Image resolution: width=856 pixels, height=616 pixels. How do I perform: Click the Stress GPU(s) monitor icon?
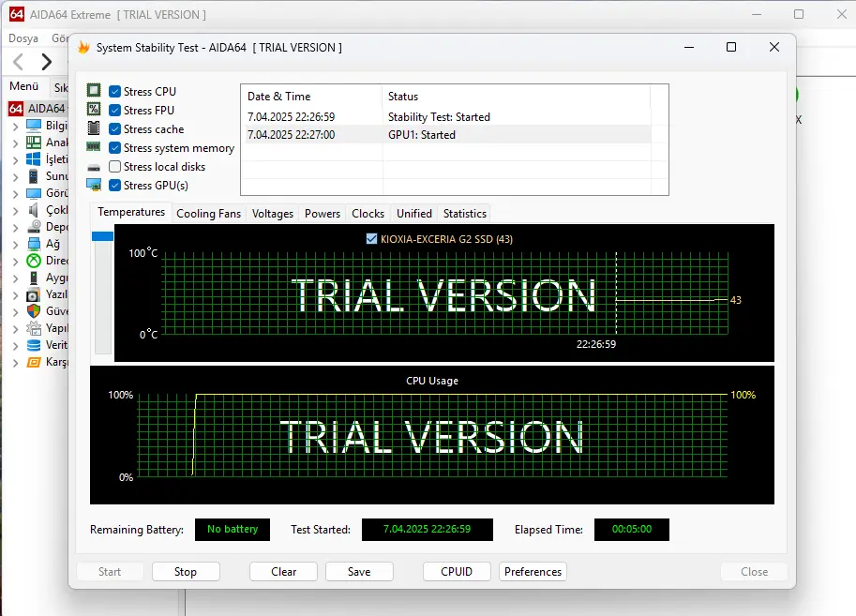point(94,185)
